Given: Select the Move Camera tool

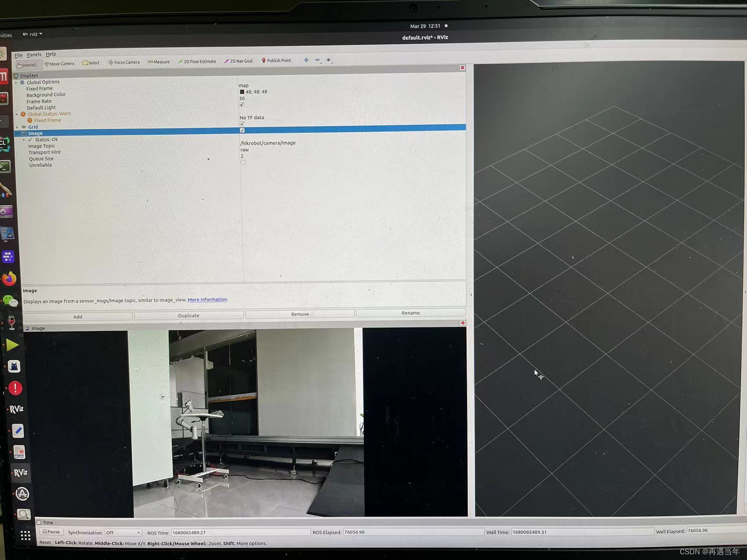Looking at the screenshot, I should [x=59, y=64].
